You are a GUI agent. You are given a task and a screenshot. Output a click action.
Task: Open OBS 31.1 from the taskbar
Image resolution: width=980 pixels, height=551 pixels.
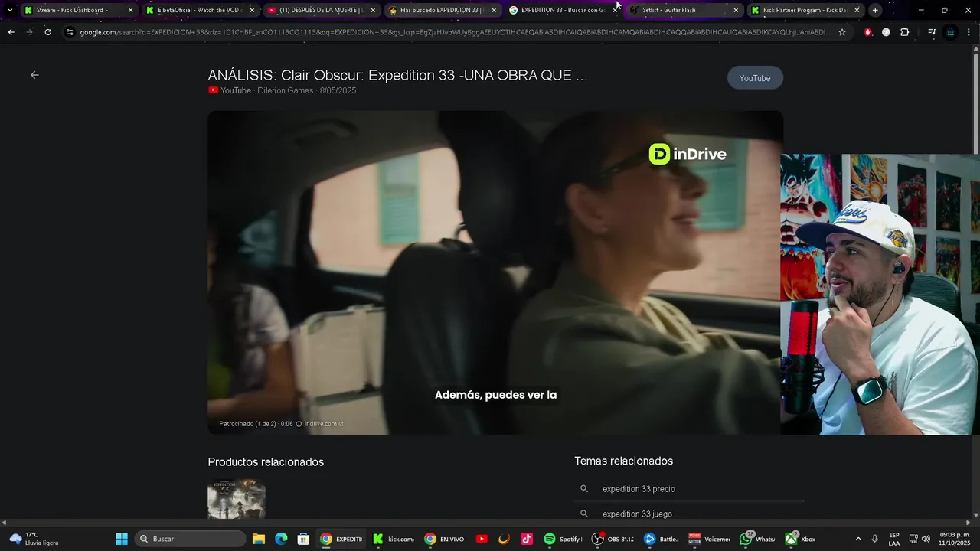(612, 539)
